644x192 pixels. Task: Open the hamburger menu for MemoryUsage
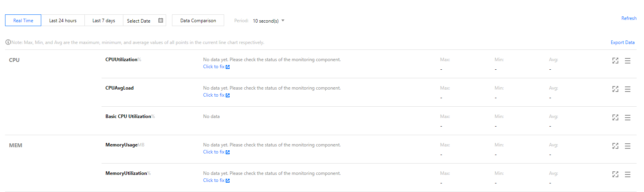[628, 146]
